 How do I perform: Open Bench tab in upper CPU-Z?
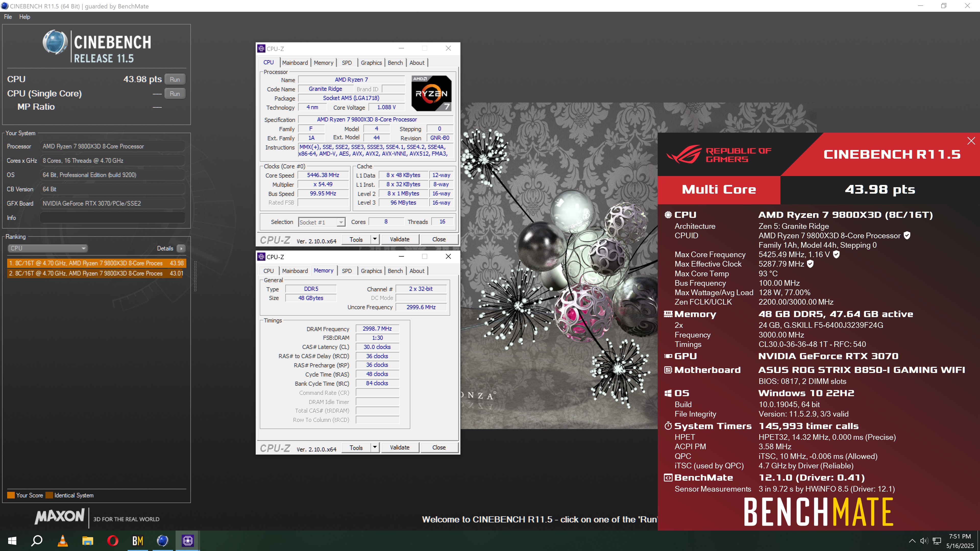[395, 63]
